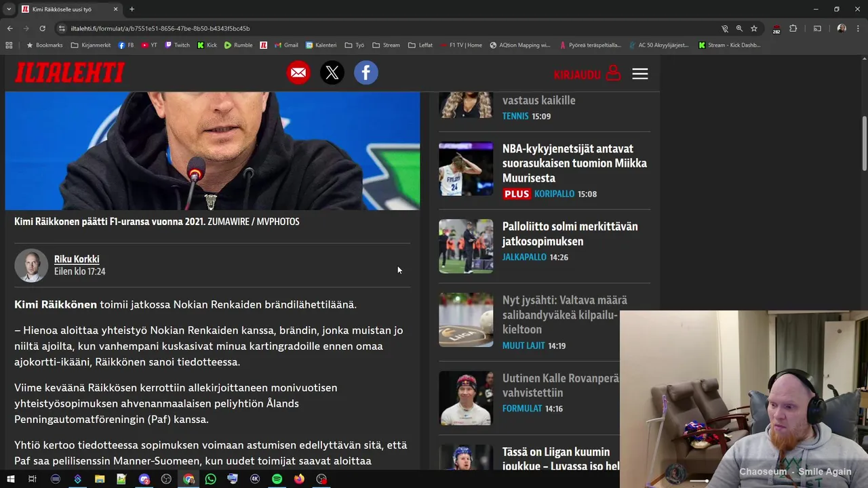Open author Riku Korkki's profile link
This screenshot has height=488, width=868.
click(77, 259)
